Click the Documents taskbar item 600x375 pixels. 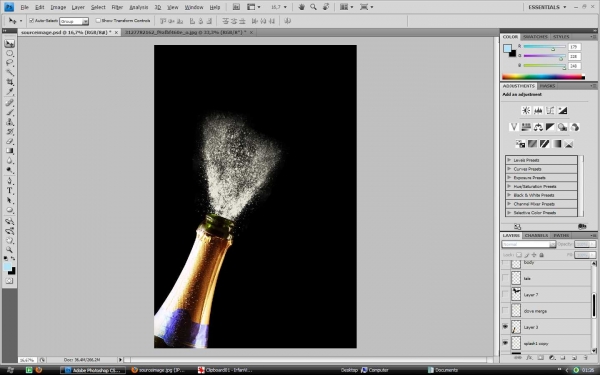[x=442, y=370]
